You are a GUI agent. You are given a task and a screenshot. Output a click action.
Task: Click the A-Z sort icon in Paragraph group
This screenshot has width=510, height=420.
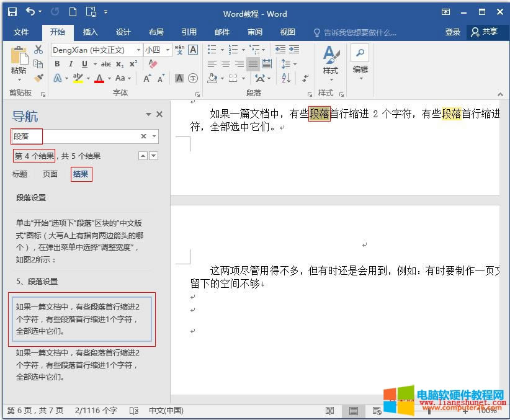(285, 78)
